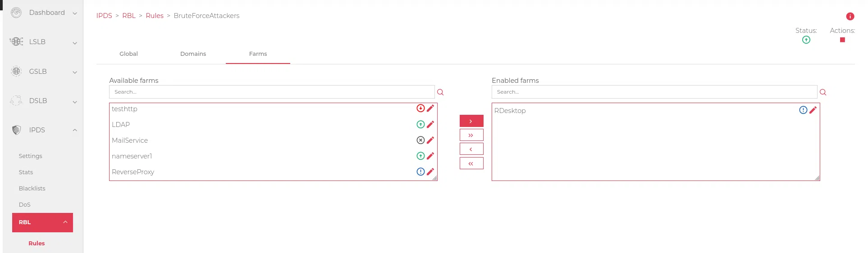This screenshot has width=868, height=253.
Task: Click the edit pencil for testhttp farm
Action: [x=430, y=108]
